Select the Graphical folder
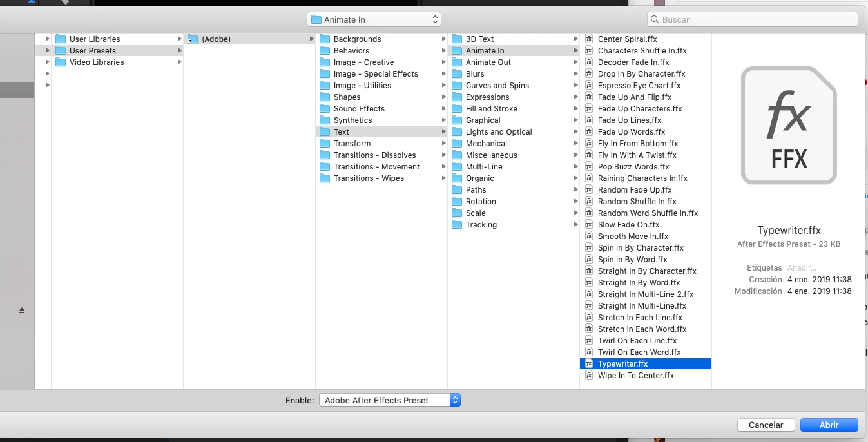868x442 pixels. pos(514,120)
